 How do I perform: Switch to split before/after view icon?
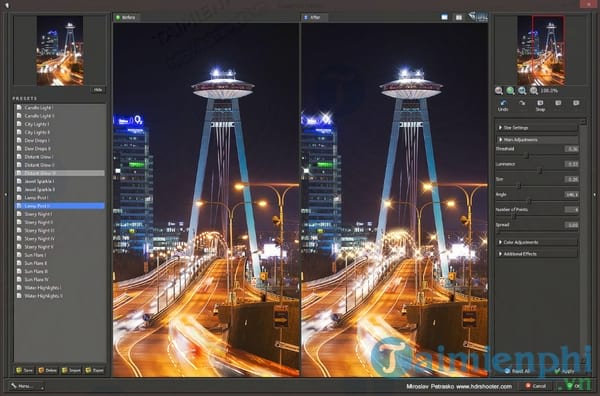click(458, 17)
